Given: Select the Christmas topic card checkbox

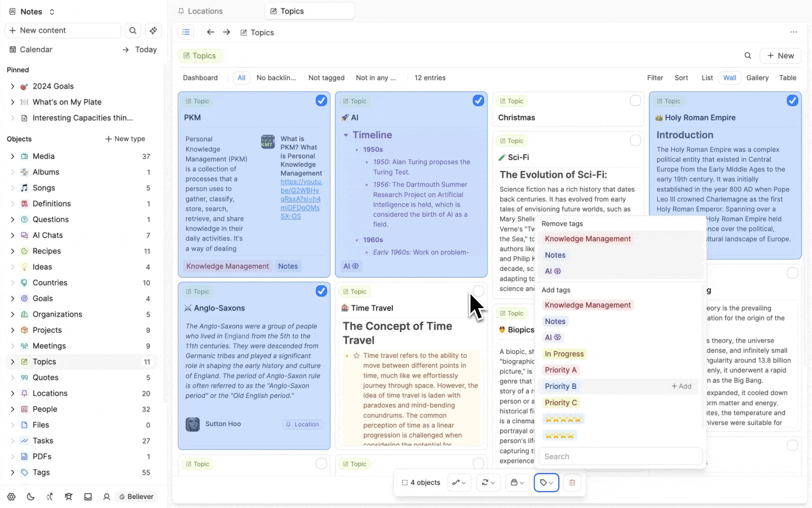Looking at the screenshot, I should click(x=635, y=101).
